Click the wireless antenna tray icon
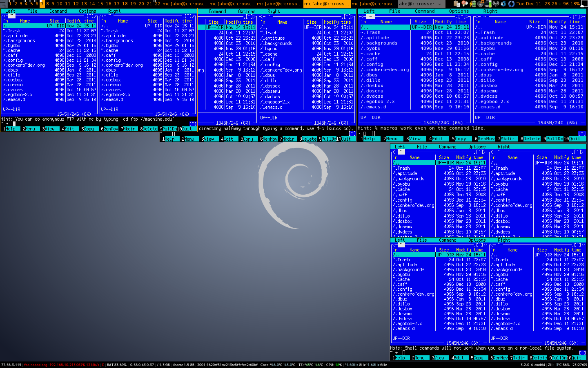Image resolution: width=588 pixels, height=368 pixels. [x=496, y=4]
